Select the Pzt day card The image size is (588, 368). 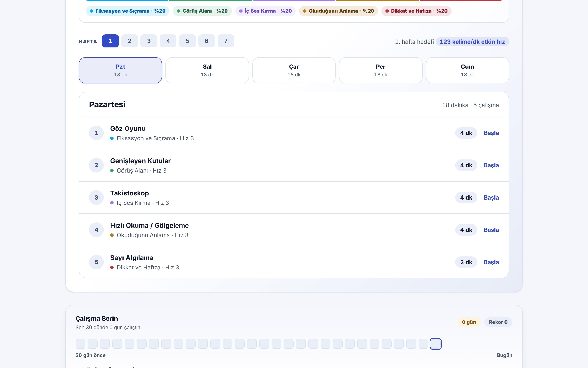click(120, 70)
